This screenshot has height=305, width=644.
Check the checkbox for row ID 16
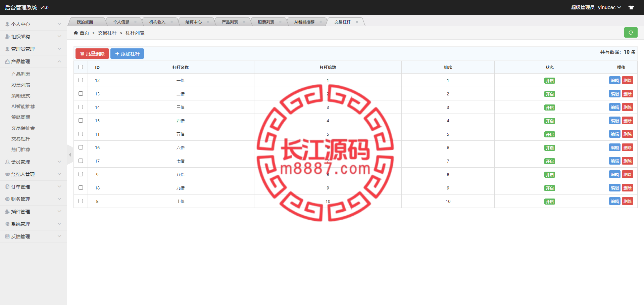coord(81,147)
